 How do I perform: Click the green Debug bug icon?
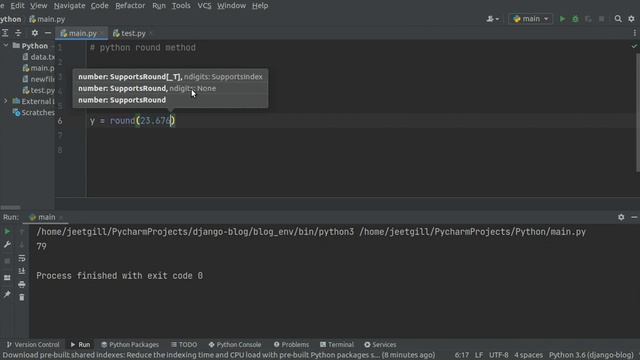tap(575, 19)
